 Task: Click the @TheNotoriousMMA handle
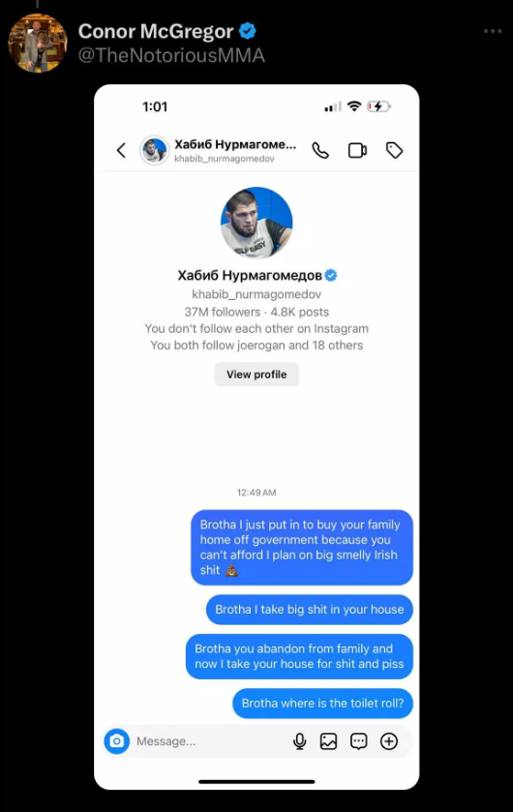(171, 55)
